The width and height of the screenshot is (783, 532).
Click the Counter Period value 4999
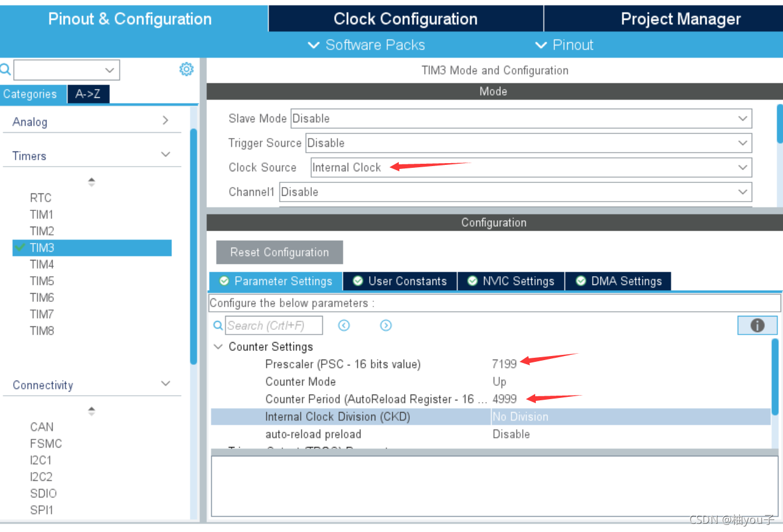coord(505,399)
